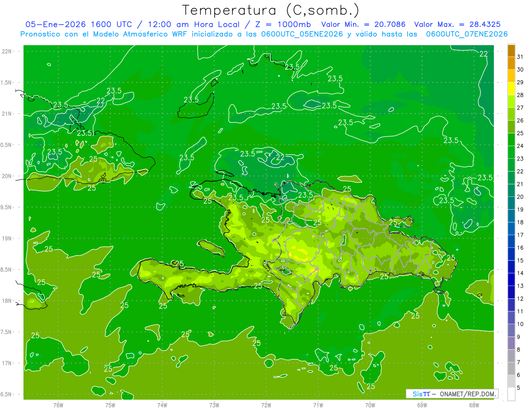Click the legend segment between 30 and 31
Viewport: 532px width, 411px height.
[511, 63]
